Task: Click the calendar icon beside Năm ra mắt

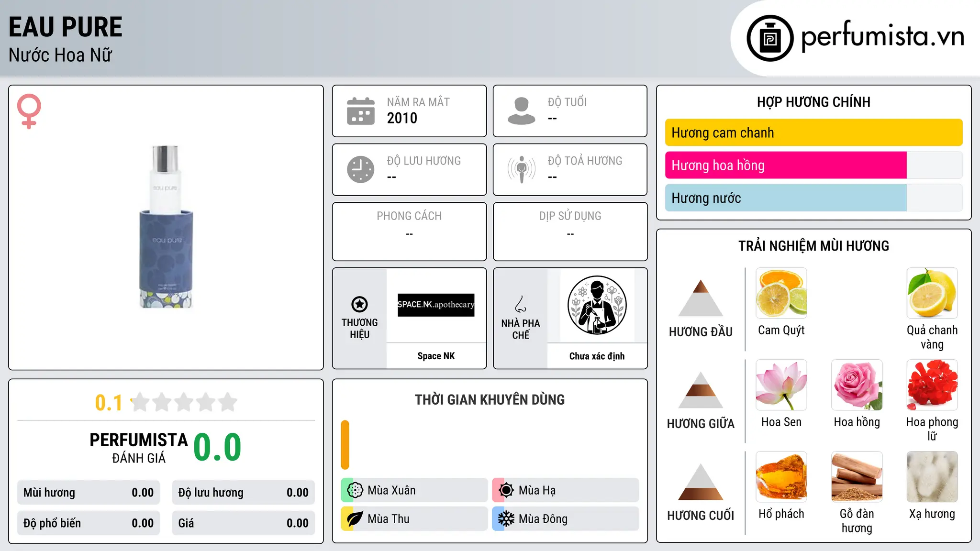Action: tap(361, 111)
